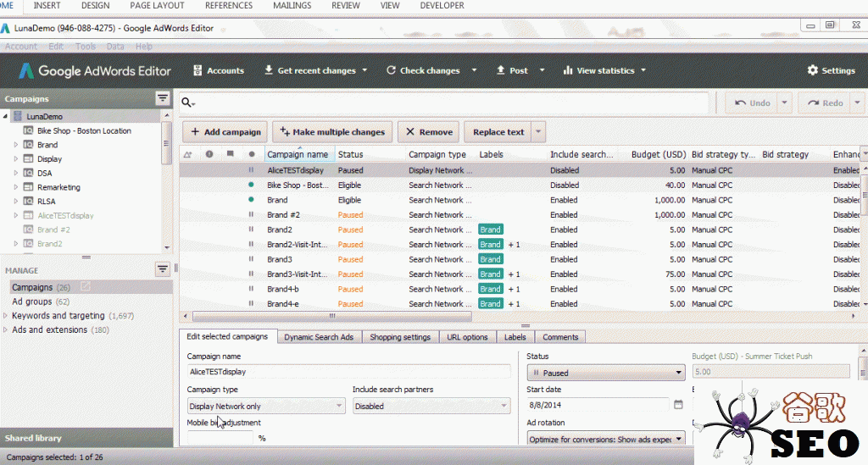Open Replace text dropdown arrow
Viewport: 868px width, 465px height.
pyautogui.click(x=538, y=131)
